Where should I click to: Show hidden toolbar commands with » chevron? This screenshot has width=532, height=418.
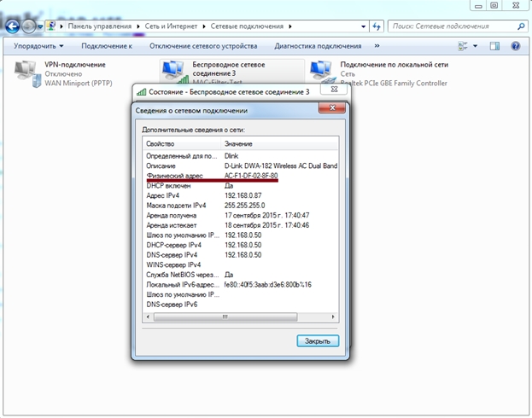click(378, 46)
